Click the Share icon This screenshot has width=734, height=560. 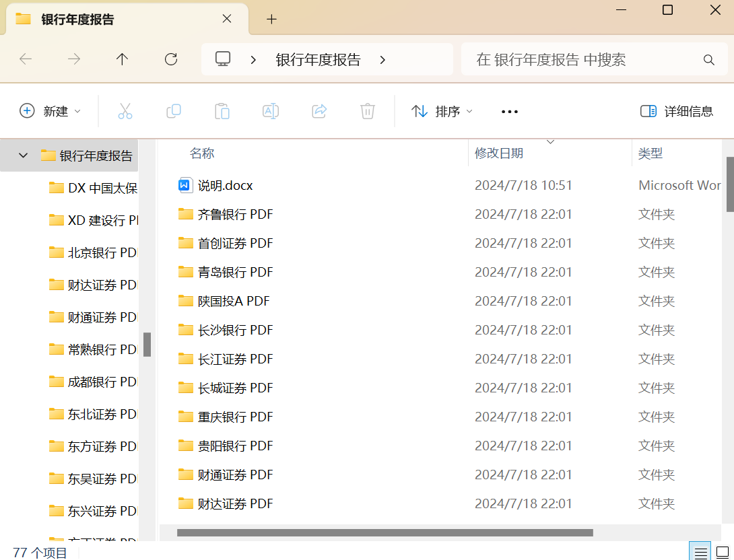(319, 111)
